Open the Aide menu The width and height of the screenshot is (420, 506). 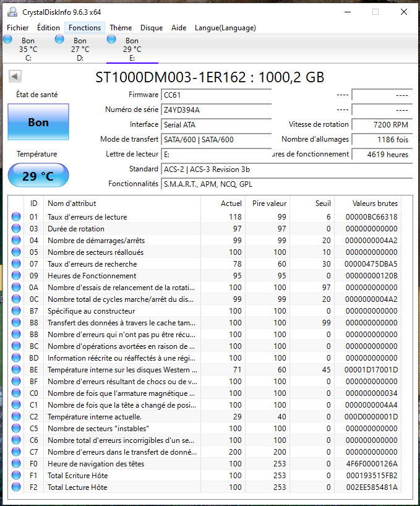point(179,28)
